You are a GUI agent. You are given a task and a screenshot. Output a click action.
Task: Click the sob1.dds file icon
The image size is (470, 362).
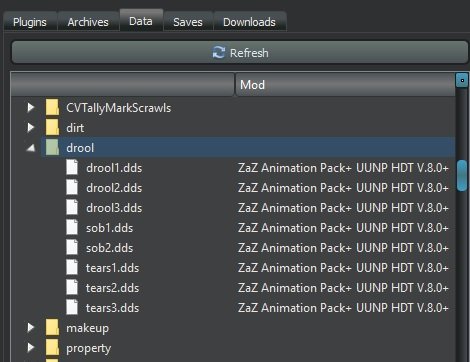point(72,227)
